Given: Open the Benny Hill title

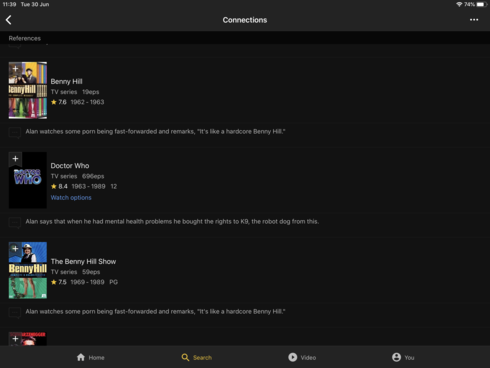Looking at the screenshot, I should tap(66, 82).
